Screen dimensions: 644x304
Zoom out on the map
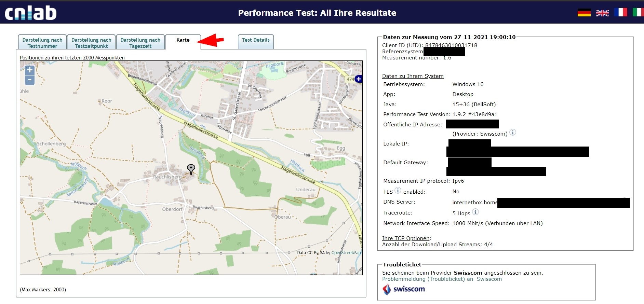30,80
